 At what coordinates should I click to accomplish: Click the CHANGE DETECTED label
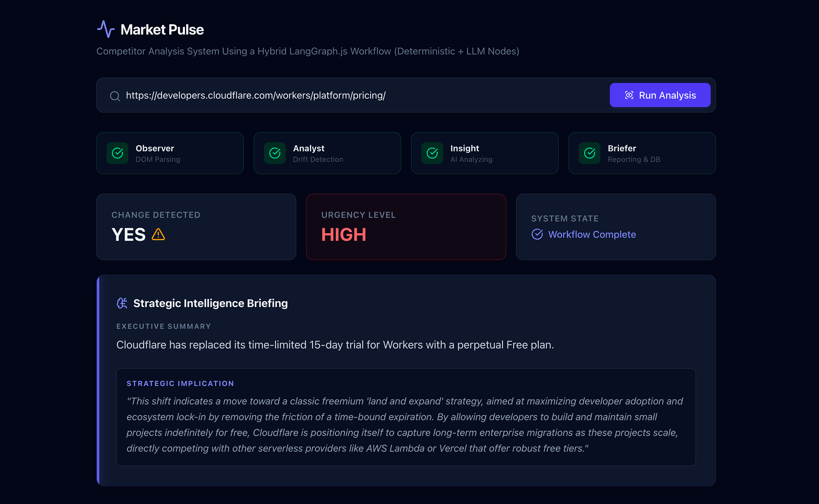coord(156,215)
